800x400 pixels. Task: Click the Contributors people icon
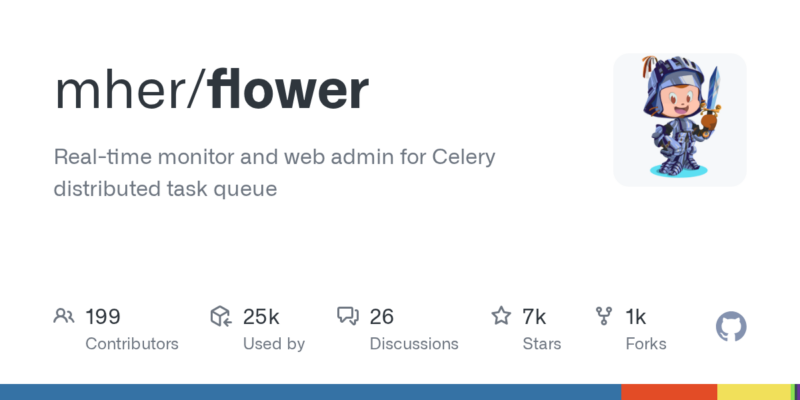[64, 317]
